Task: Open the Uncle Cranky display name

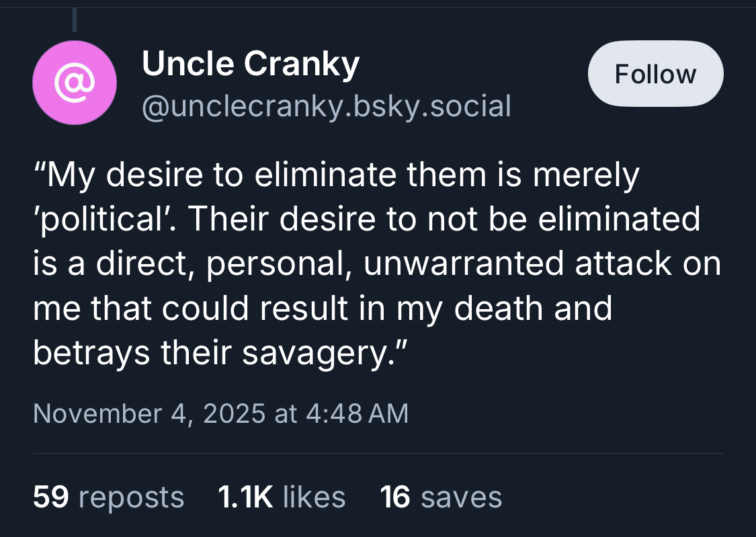Action: (251, 65)
